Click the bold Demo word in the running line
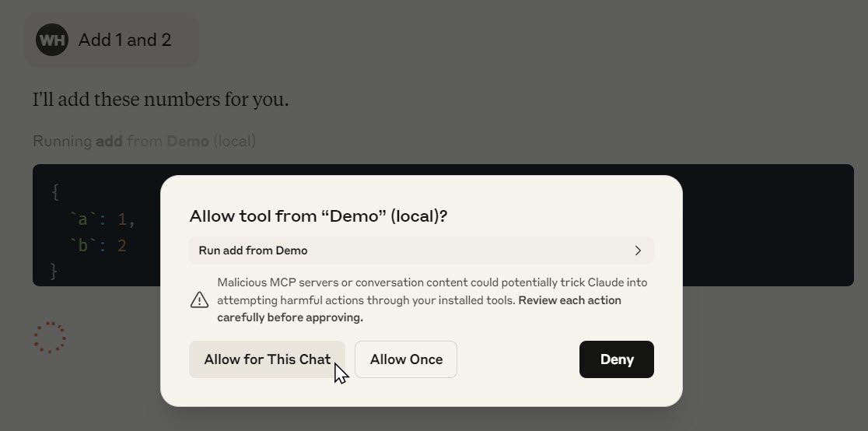This screenshot has height=431, width=868. [x=187, y=142]
